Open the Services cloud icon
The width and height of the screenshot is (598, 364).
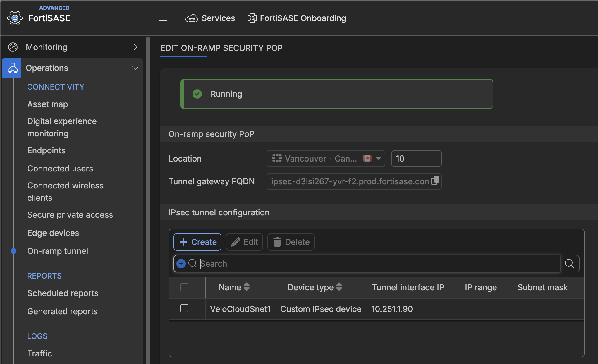[192, 18]
